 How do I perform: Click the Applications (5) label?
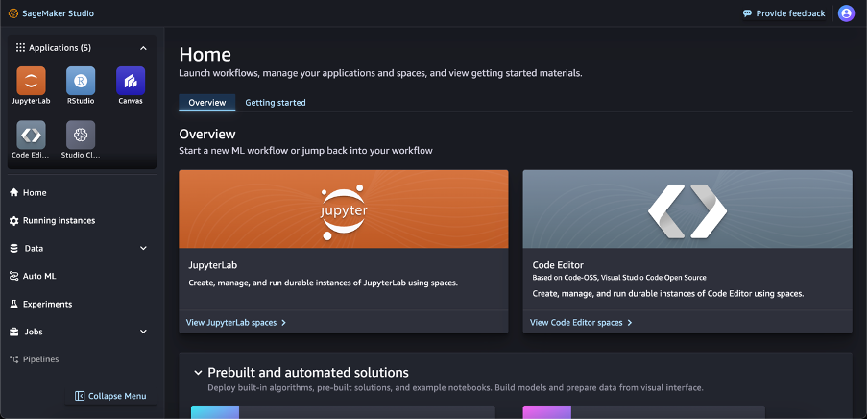60,48
